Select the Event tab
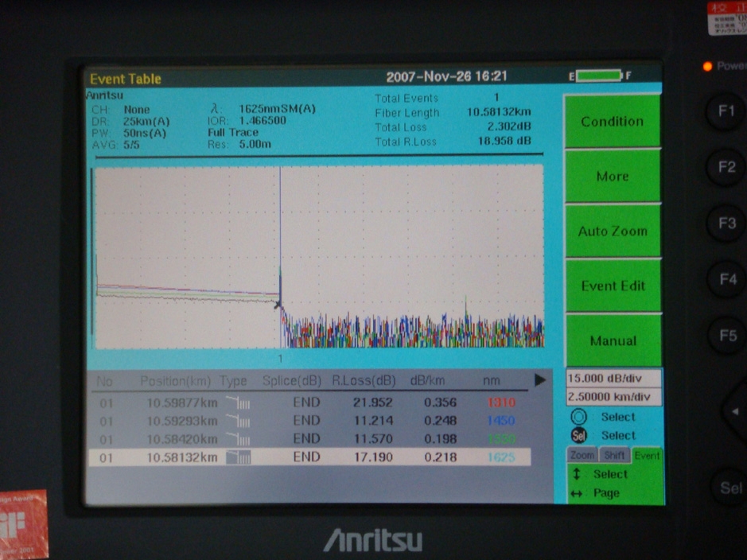The width and height of the screenshot is (747, 560). (x=647, y=456)
